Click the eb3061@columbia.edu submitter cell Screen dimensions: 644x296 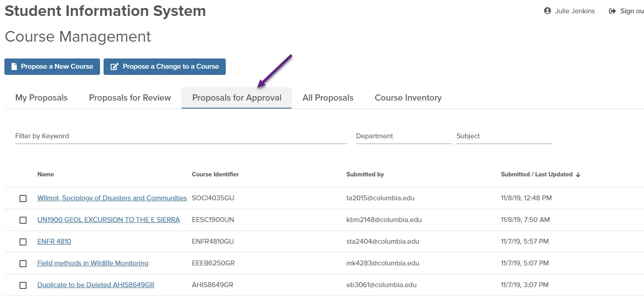[382, 285]
